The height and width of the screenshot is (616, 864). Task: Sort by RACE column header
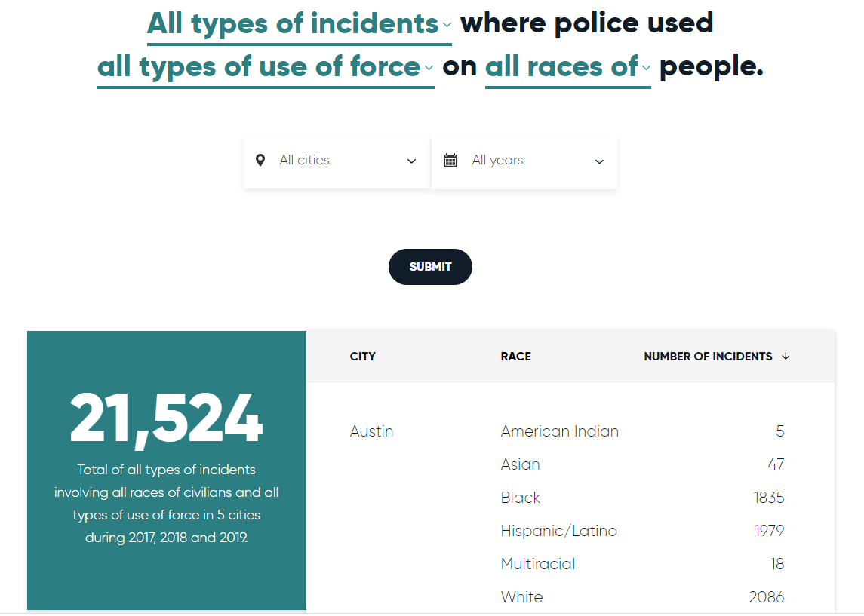(x=515, y=357)
